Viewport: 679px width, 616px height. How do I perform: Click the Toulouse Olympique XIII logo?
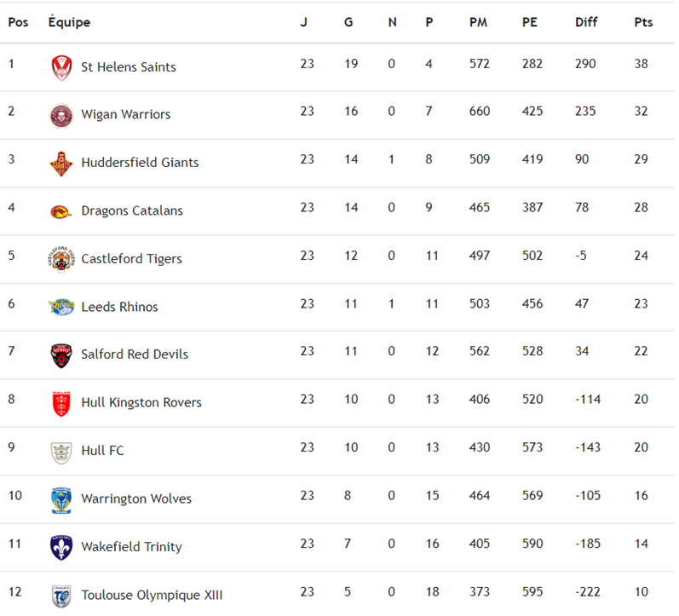(61, 596)
